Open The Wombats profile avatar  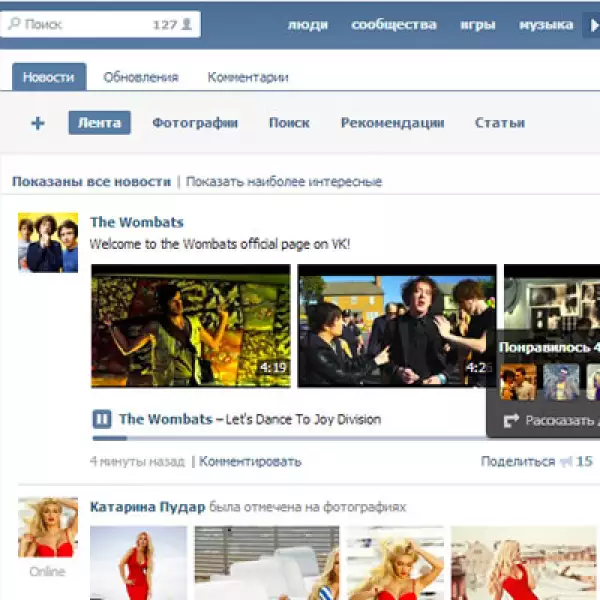[48, 242]
